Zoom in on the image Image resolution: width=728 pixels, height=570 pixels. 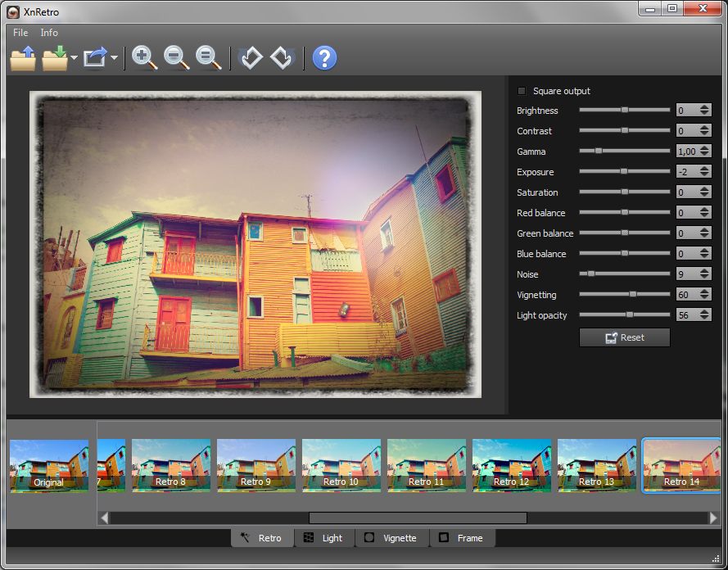[145, 57]
